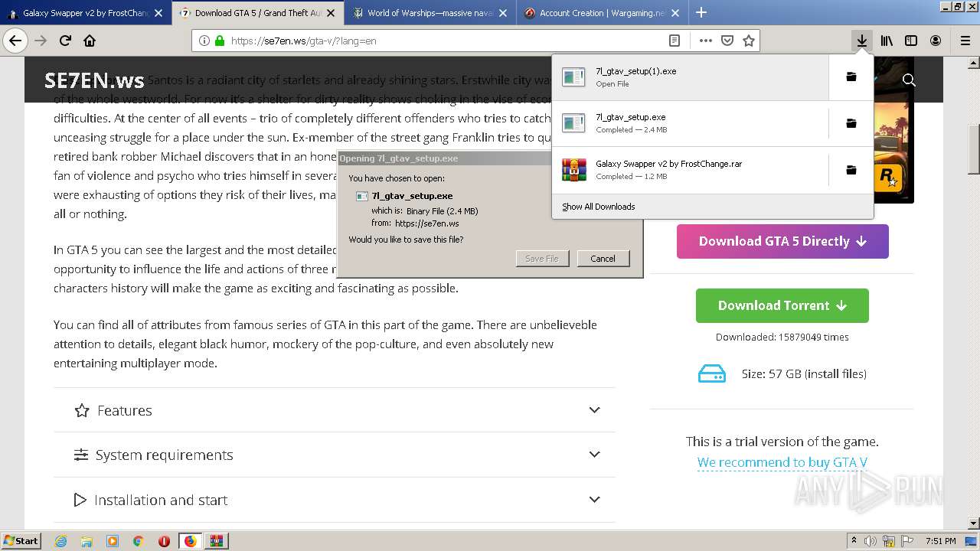Show sidebars icon in toolbar

911,41
